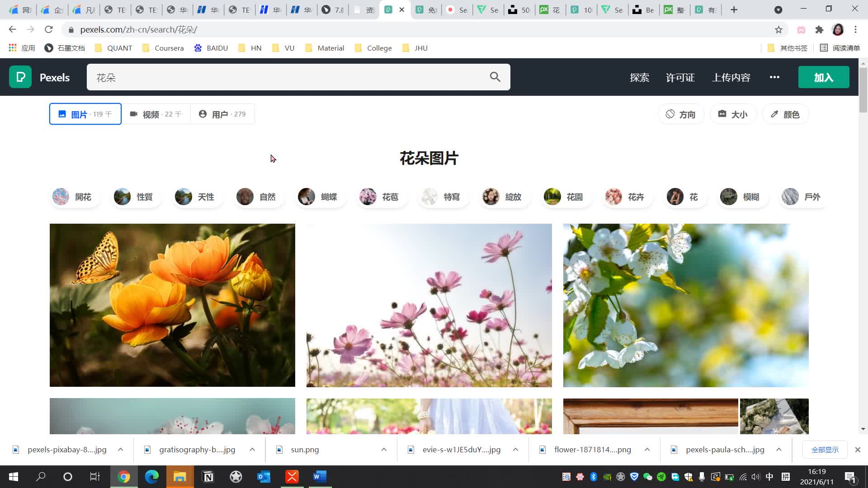Viewport: 868px width, 488px height.
Task: Open the Chrome three-dot menu
Action: click(855, 29)
